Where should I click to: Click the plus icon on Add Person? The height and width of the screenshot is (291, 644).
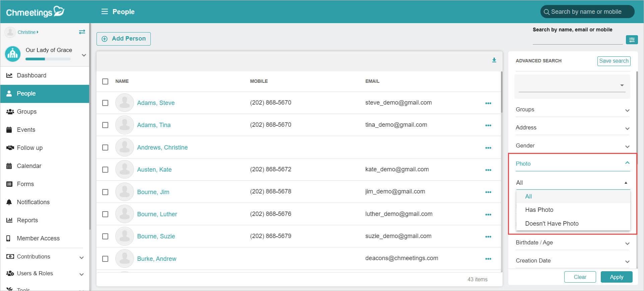click(x=105, y=39)
